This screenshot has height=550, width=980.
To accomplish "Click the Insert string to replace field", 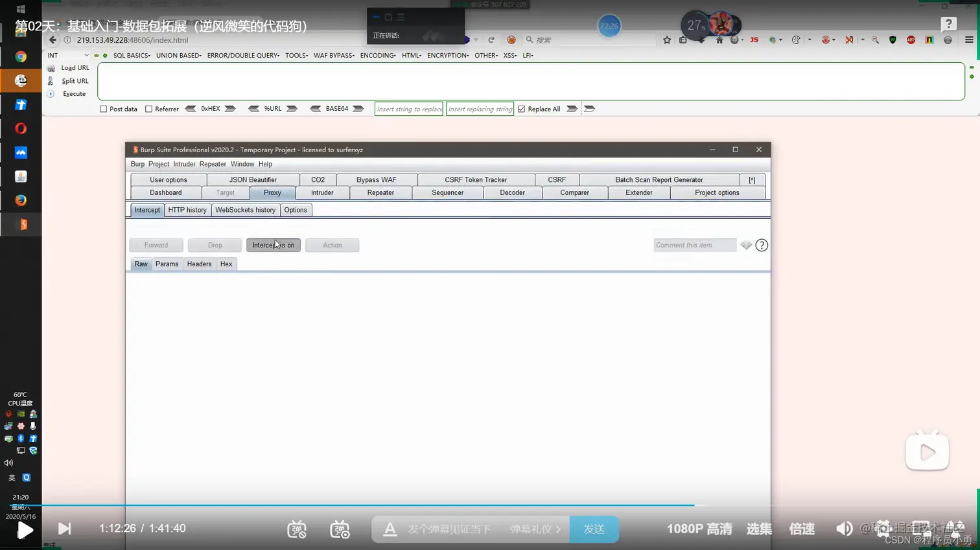I will click(409, 109).
